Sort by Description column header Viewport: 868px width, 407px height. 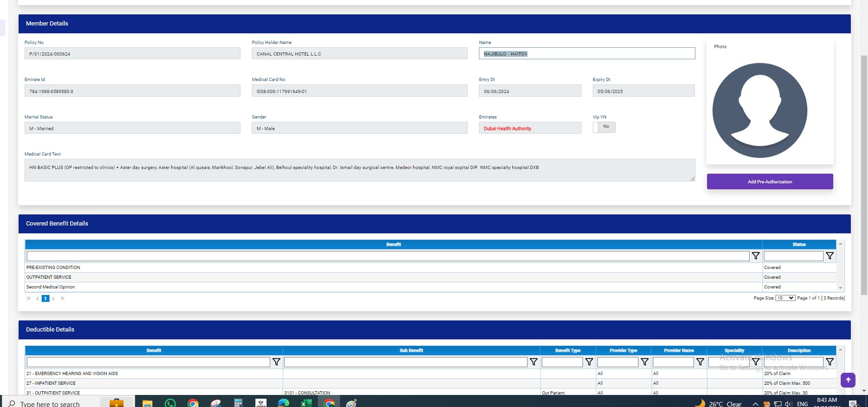click(x=799, y=351)
